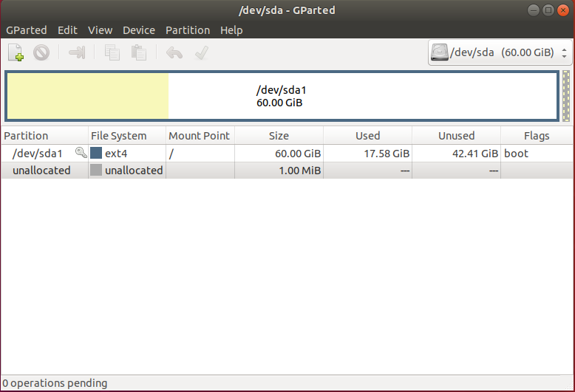Click the '0 operations pending' status text
The width and height of the screenshot is (575, 392).
point(55,383)
